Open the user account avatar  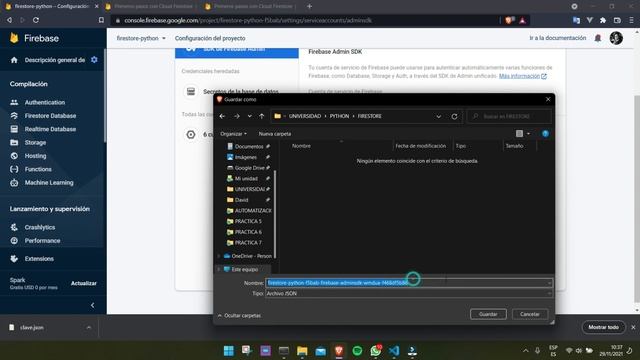(616, 38)
